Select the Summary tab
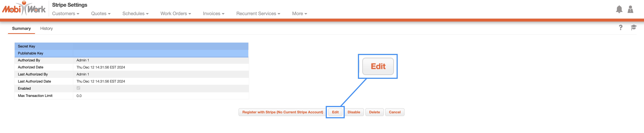 click(x=21, y=28)
